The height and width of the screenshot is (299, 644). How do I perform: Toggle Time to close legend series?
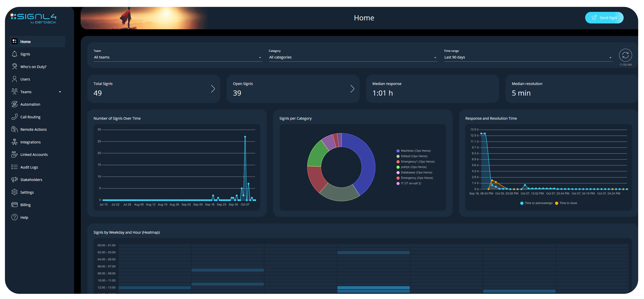(566, 203)
